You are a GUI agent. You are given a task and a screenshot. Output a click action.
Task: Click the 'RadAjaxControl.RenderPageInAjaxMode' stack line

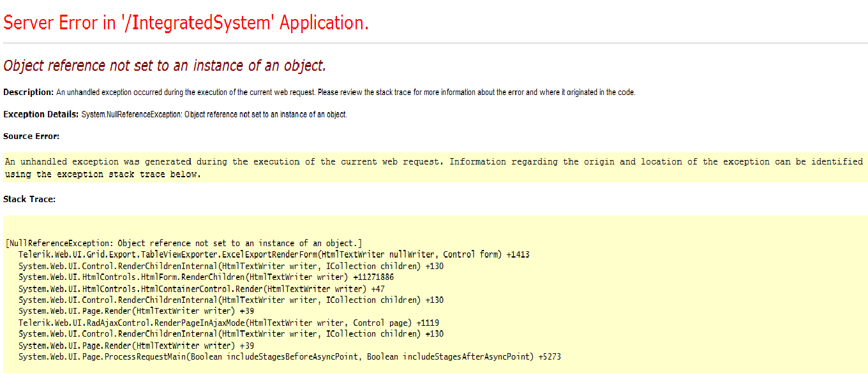pyautogui.click(x=228, y=323)
